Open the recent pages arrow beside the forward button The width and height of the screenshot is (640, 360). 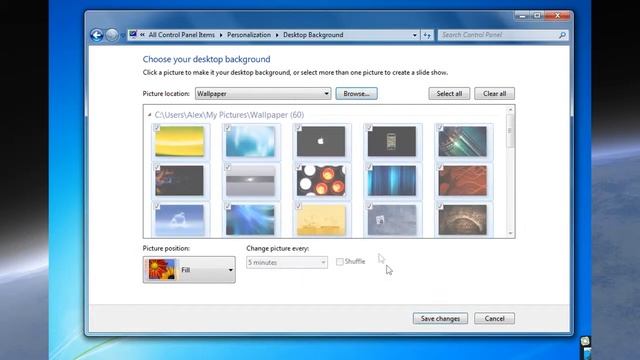pyautogui.click(x=122, y=36)
